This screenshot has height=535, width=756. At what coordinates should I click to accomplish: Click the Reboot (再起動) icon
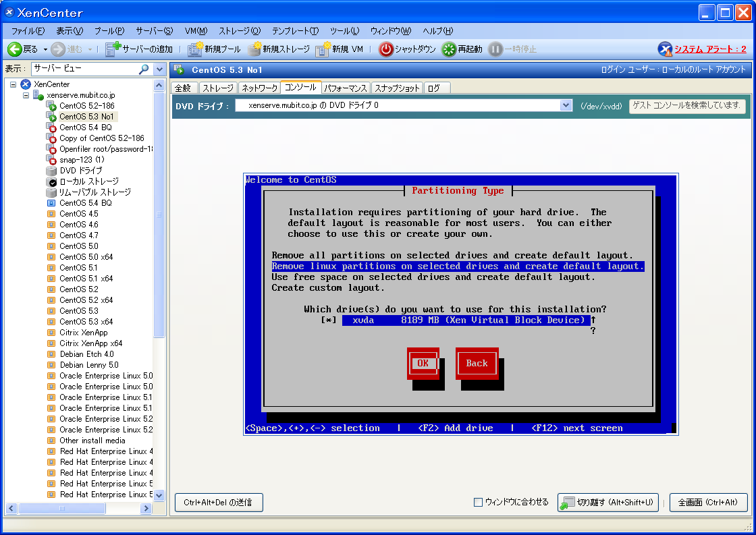tap(449, 49)
